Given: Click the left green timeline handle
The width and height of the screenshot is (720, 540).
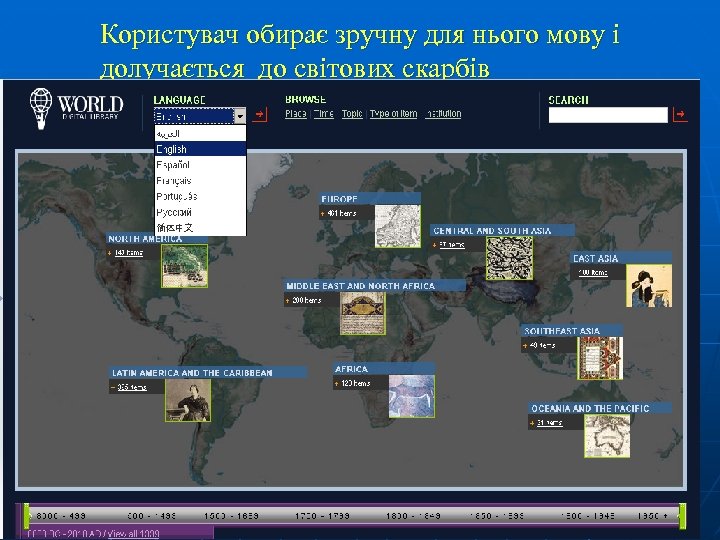Looking at the screenshot, I should click(x=27, y=516).
